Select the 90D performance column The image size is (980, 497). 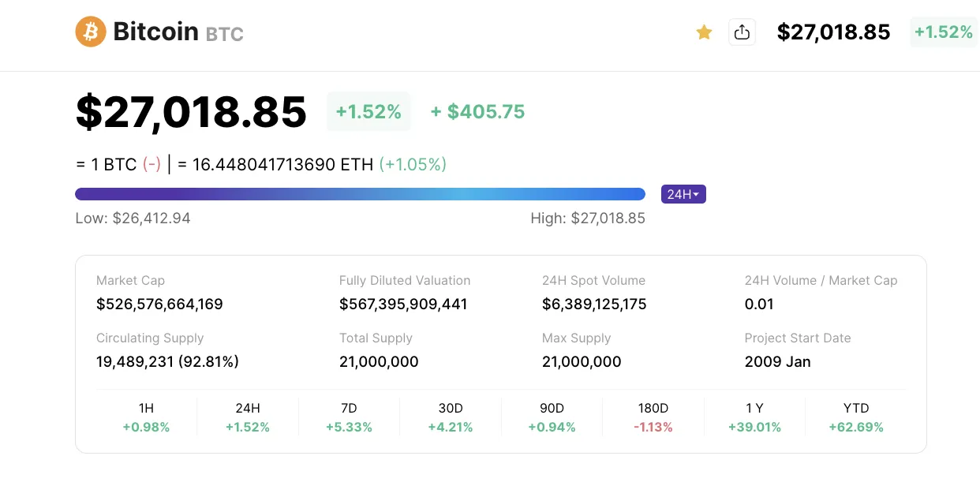pos(552,417)
